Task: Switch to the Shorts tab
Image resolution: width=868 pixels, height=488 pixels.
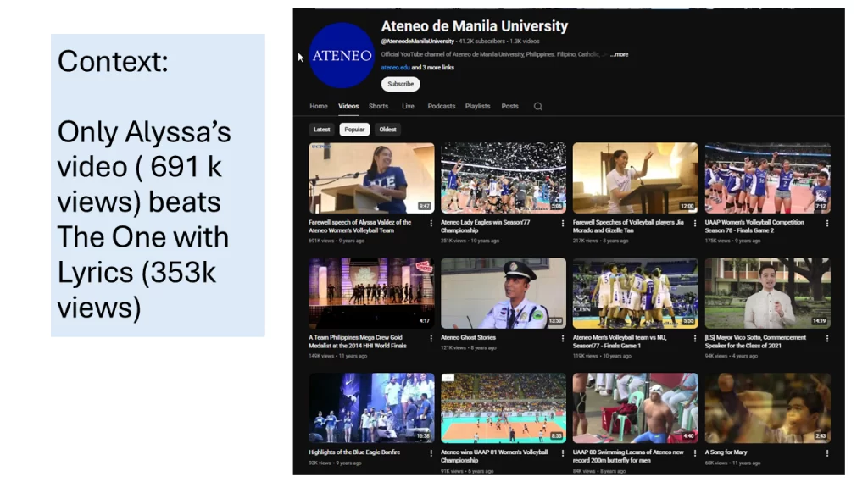Action: coord(378,107)
